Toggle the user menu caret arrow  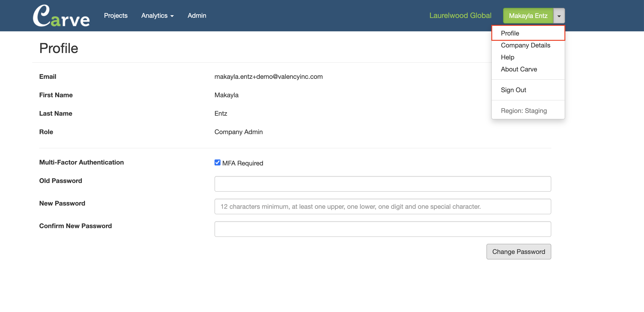(x=559, y=16)
